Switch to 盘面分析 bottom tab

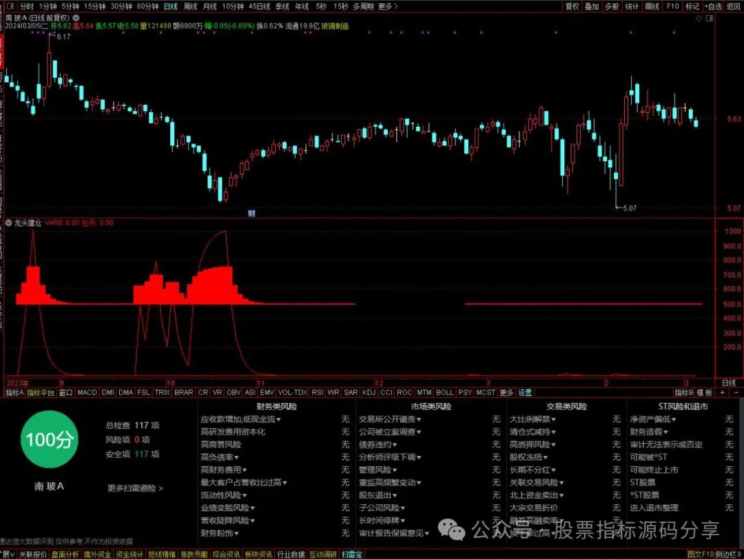click(65, 554)
